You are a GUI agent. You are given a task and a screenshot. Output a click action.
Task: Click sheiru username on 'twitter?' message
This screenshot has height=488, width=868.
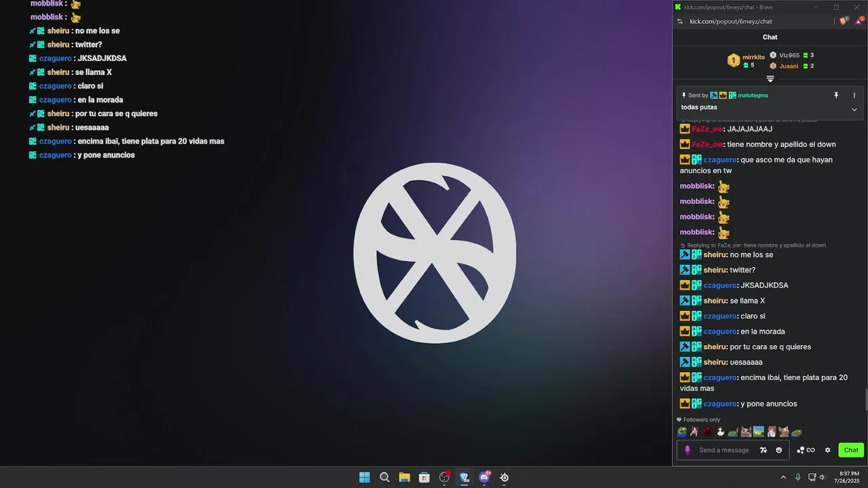pos(715,270)
